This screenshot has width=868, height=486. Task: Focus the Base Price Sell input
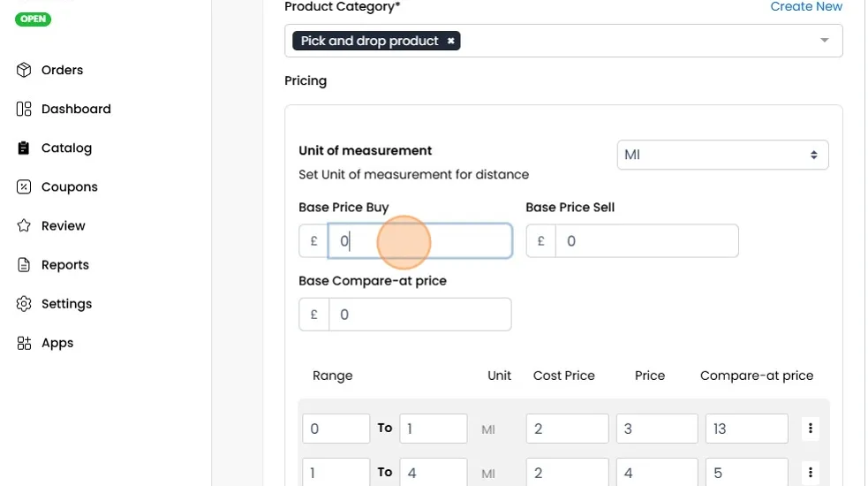pos(646,241)
